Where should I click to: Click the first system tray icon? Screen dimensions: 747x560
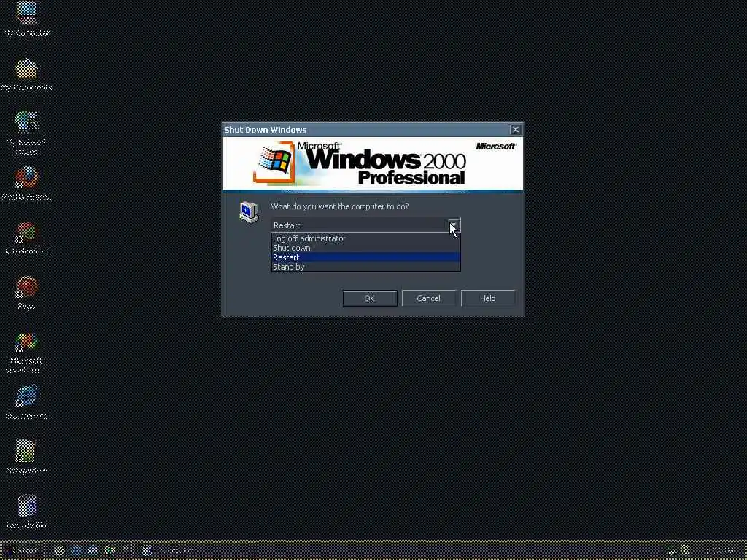pyautogui.click(x=672, y=551)
